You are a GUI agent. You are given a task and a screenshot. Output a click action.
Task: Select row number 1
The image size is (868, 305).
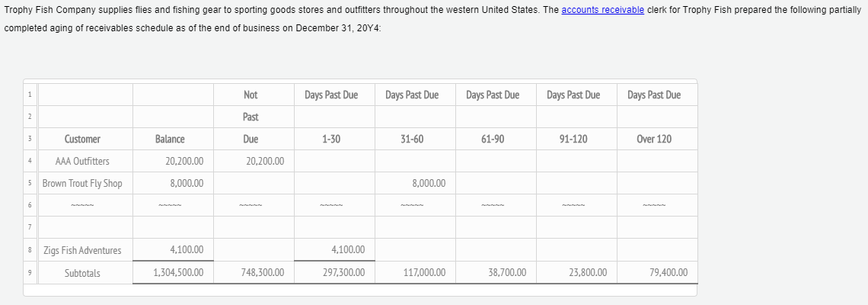[x=30, y=95]
